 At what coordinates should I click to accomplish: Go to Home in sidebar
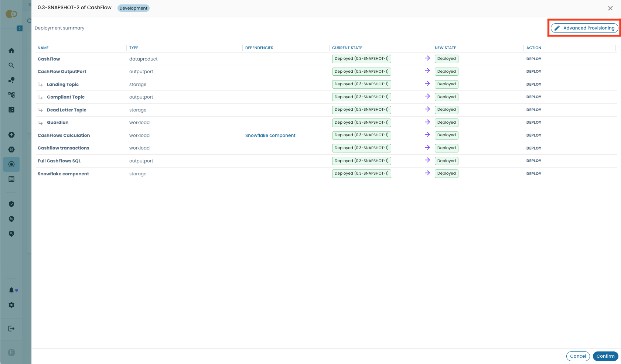coord(11,51)
